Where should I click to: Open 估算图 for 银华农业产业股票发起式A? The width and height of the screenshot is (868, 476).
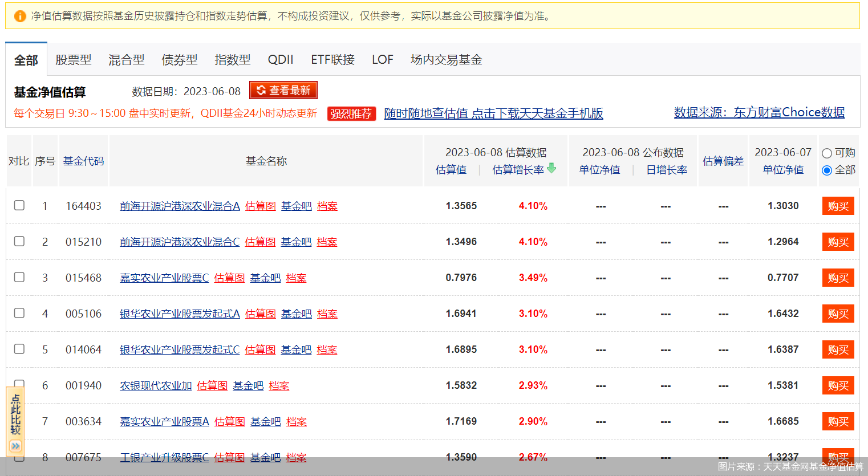(x=260, y=314)
